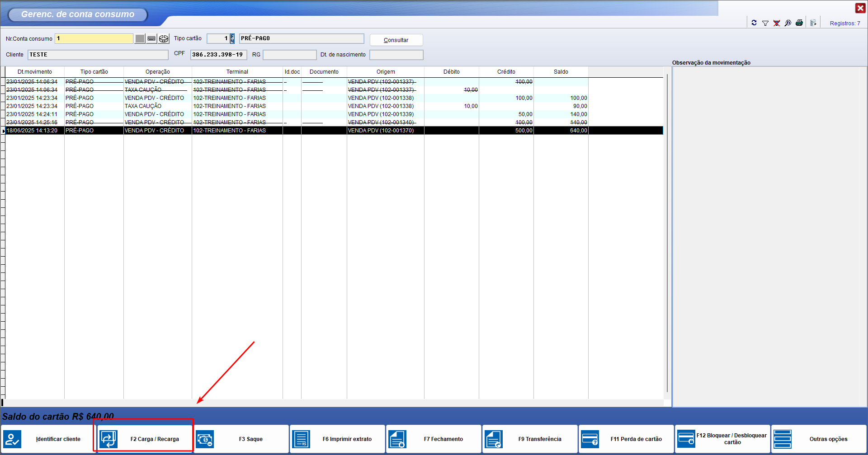Click the magnifier search icon

788,23
